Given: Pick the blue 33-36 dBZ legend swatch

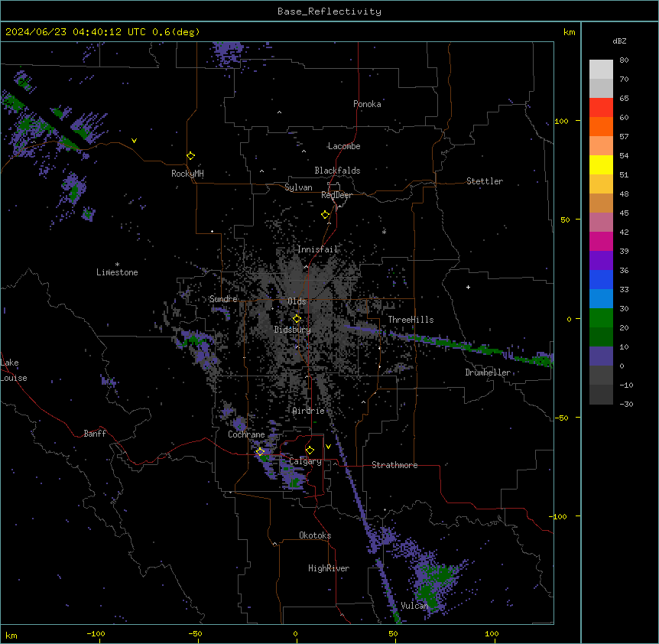Looking at the screenshot, I should pyautogui.click(x=601, y=279).
